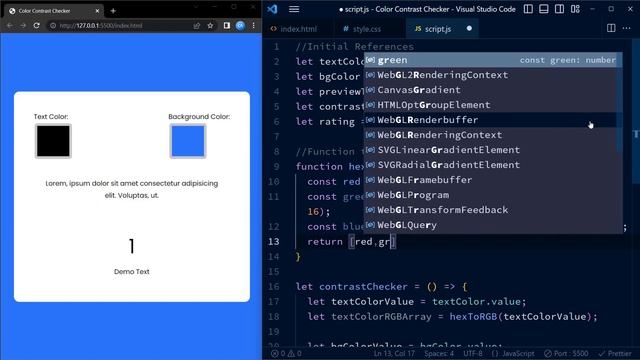This screenshot has width=640, height=360.
Task: Click the browser address bar URL
Action: click(101, 25)
